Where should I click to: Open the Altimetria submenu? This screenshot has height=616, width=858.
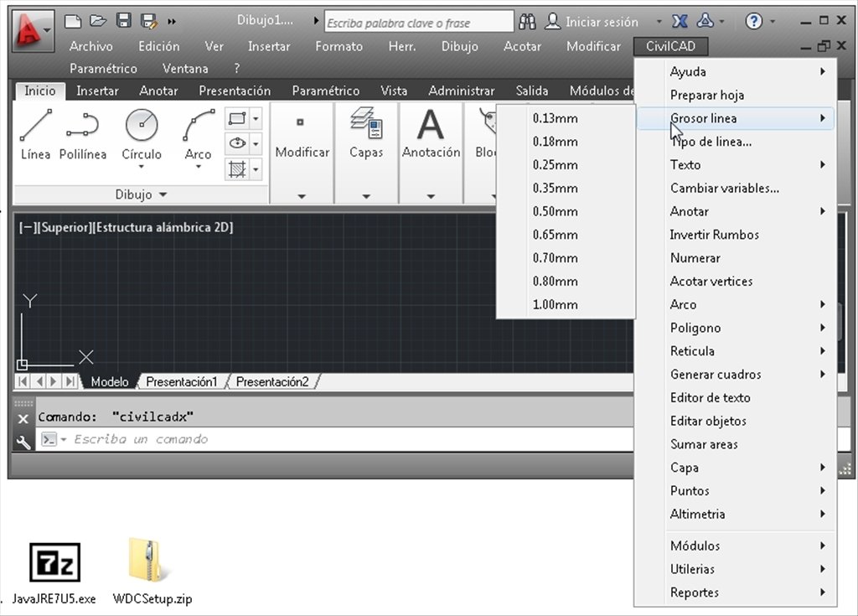coord(736,514)
